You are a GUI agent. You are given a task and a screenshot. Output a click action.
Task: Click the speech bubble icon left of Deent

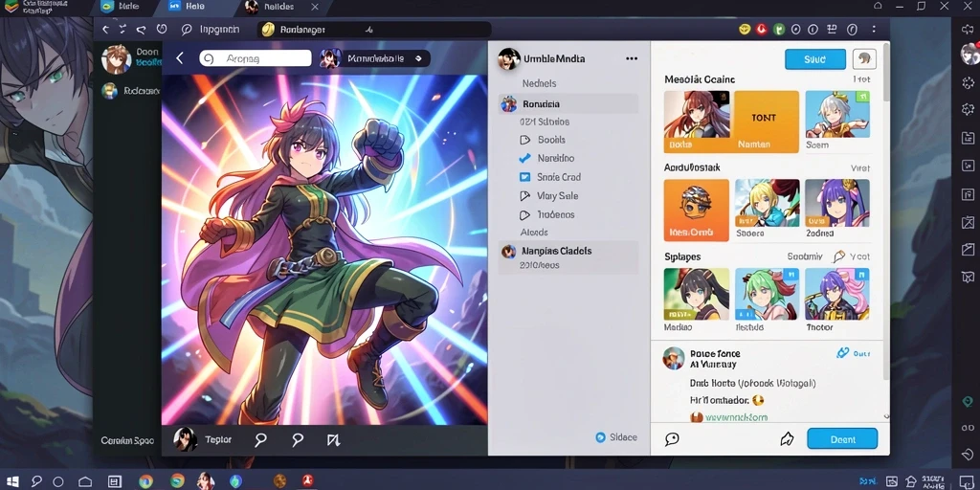(672, 438)
